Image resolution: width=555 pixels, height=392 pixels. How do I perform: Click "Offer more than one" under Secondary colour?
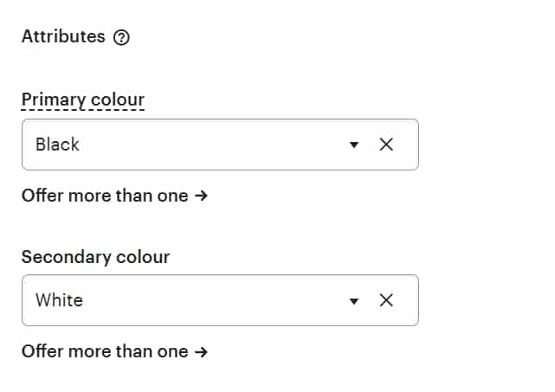(105, 351)
